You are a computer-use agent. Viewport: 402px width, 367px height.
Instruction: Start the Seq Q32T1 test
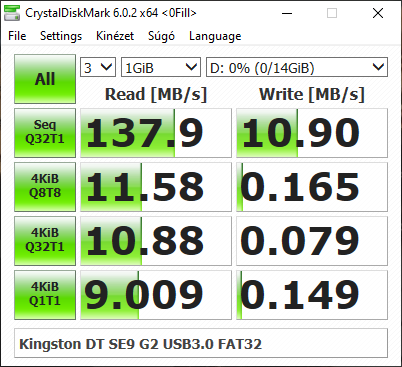coord(45,133)
